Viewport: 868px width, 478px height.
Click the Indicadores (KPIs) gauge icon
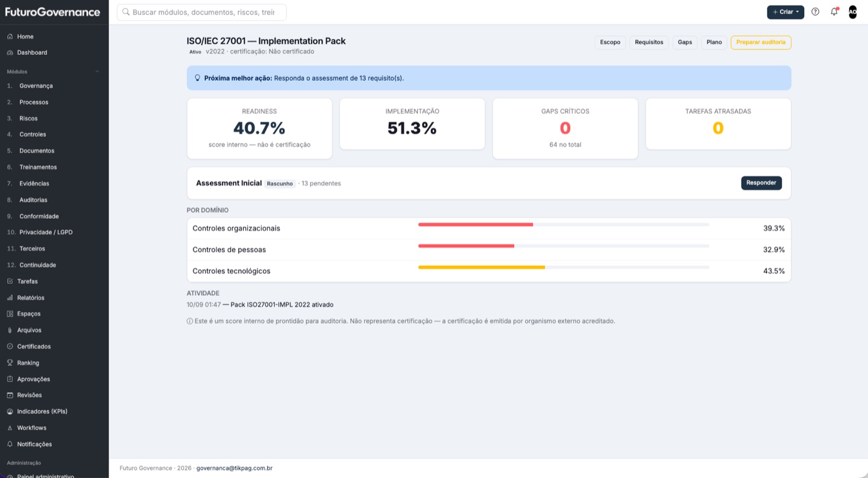[x=10, y=412]
